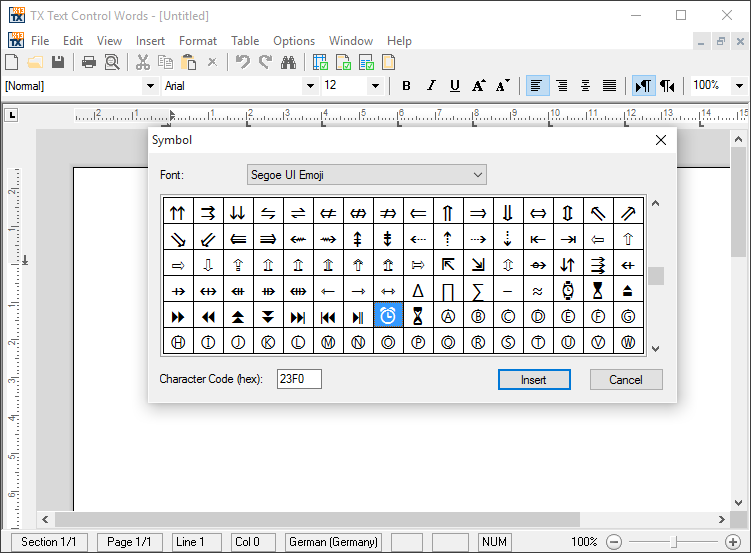
Task: Toggle Underline formatting
Action: [455, 86]
